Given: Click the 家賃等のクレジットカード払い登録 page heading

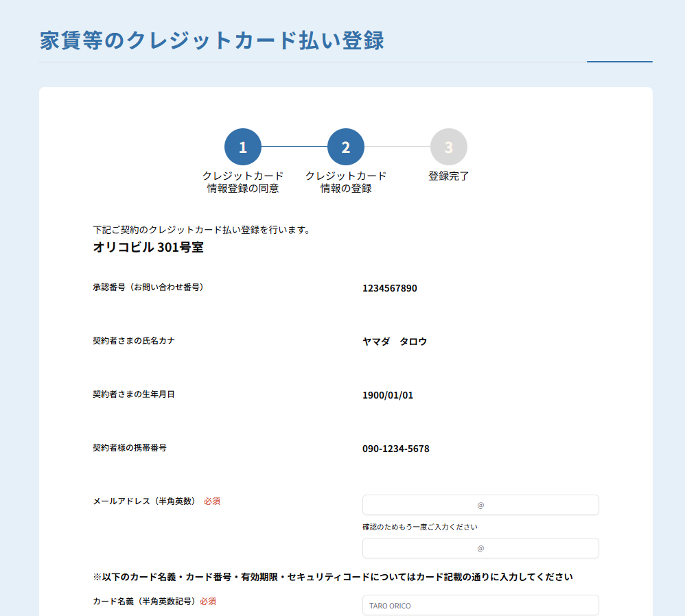Looking at the screenshot, I should (212, 40).
